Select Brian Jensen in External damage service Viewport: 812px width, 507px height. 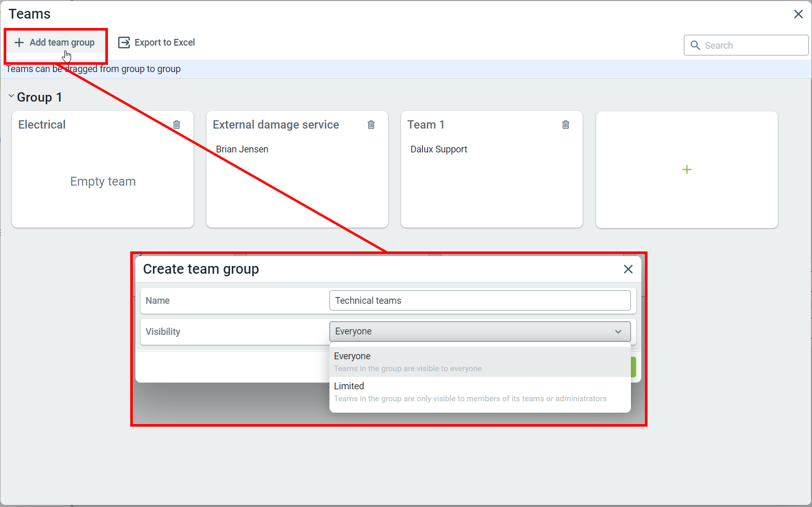[242, 149]
